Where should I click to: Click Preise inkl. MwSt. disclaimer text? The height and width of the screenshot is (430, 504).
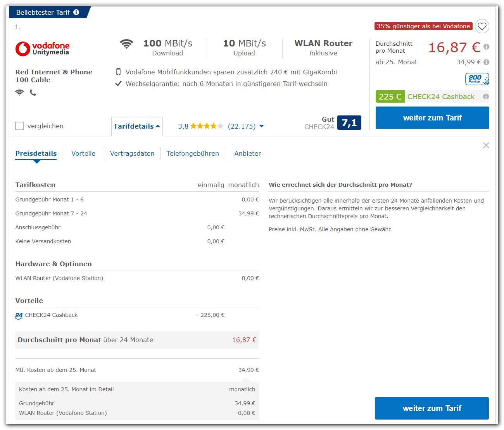[x=330, y=229]
